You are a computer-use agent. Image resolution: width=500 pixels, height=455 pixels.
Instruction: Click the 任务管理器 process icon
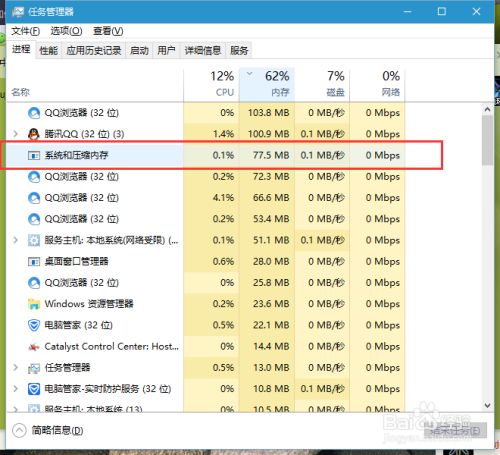click(x=34, y=368)
